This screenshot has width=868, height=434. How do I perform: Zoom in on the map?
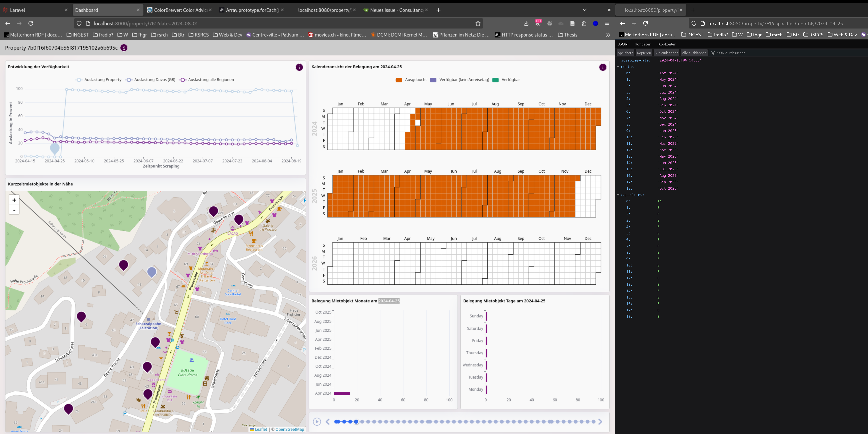[x=14, y=200]
